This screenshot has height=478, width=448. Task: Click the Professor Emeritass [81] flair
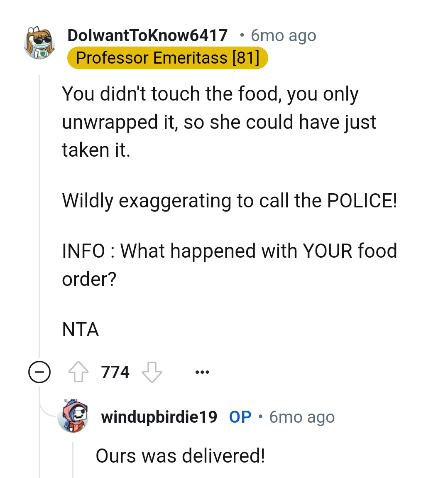(x=167, y=58)
